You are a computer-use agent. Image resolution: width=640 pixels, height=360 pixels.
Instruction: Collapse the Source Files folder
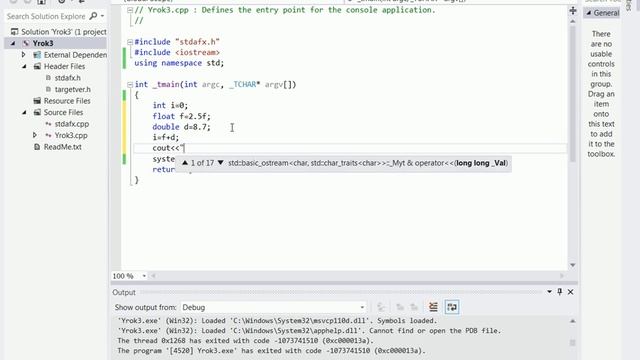tap(24, 112)
